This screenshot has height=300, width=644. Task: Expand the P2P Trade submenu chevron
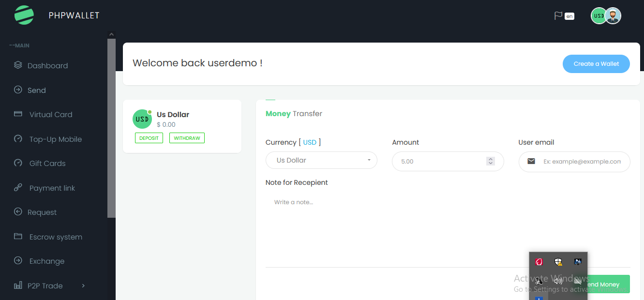tap(83, 285)
